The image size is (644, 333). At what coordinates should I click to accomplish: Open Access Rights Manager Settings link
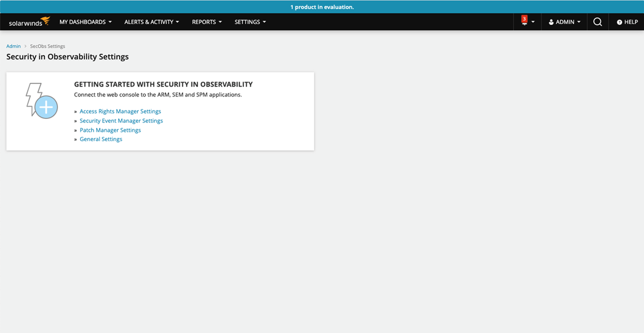click(120, 111)
